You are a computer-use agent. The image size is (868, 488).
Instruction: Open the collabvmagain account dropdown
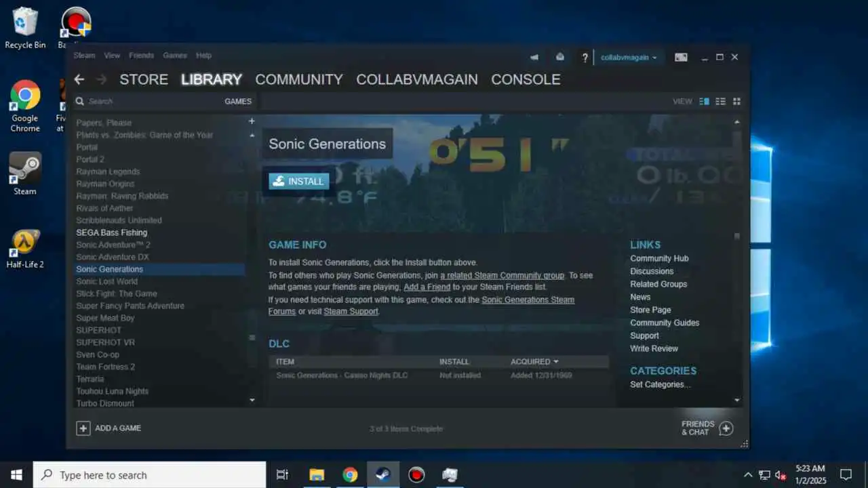click(629, 58)
